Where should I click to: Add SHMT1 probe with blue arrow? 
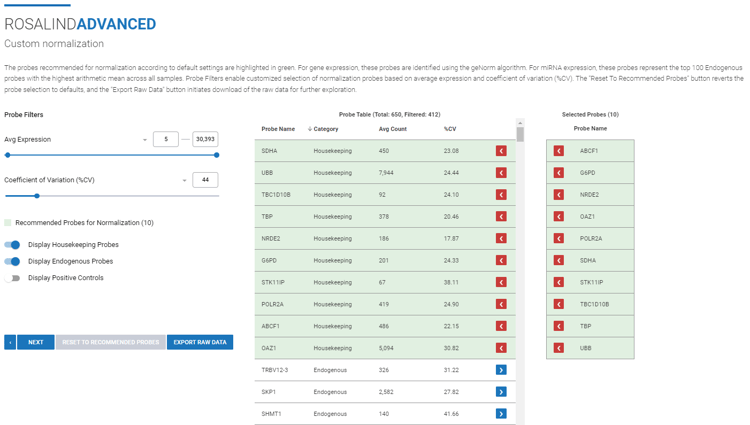click(501, 414)
